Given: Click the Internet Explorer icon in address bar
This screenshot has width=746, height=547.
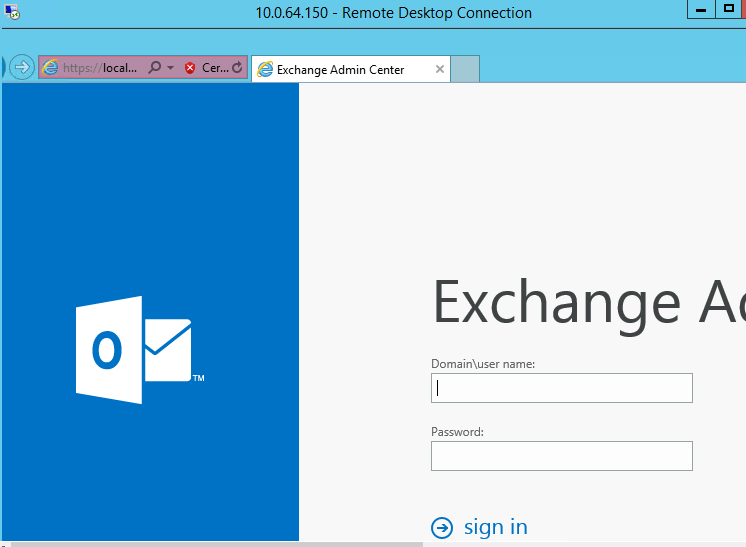Looking at the screenshot, I should coord(50,68).
